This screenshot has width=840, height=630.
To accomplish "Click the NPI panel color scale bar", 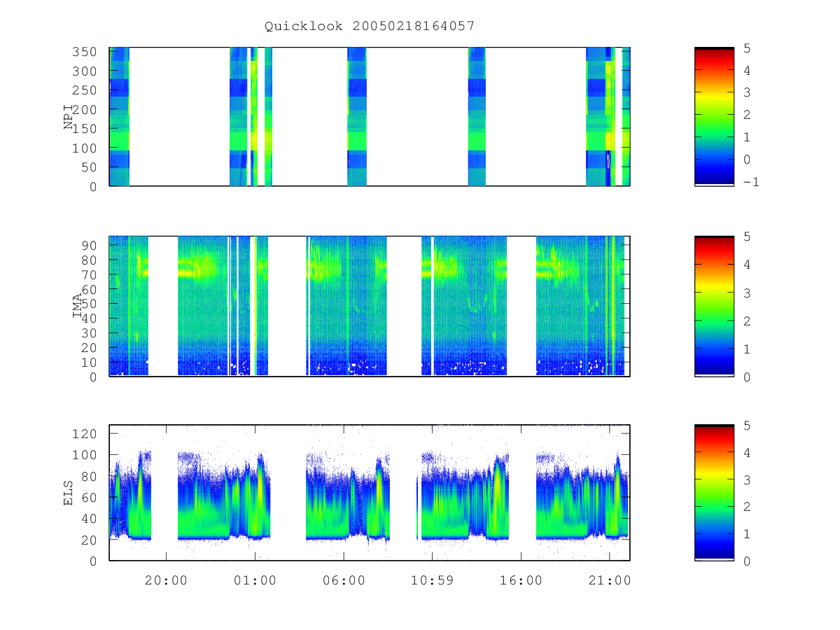I will [x=714, y=116].
